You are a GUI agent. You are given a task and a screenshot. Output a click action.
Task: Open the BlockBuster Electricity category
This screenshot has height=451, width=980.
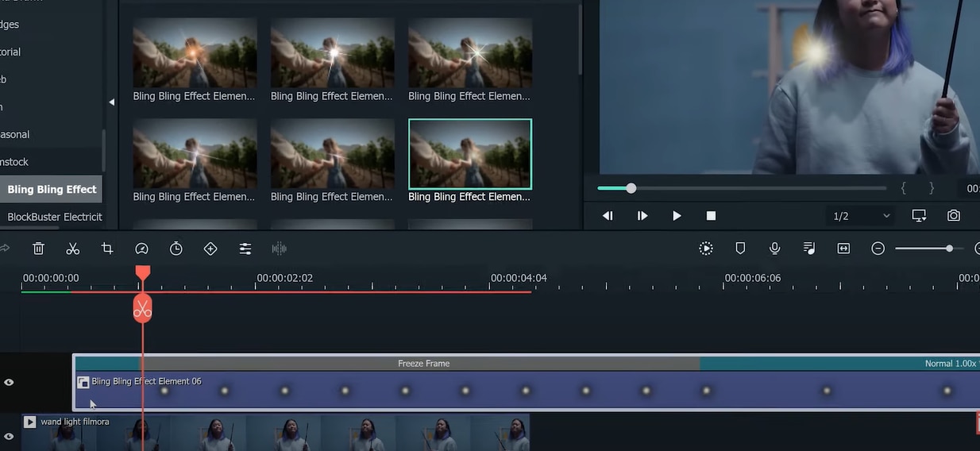pyautogui.click(x=54, y=217)
